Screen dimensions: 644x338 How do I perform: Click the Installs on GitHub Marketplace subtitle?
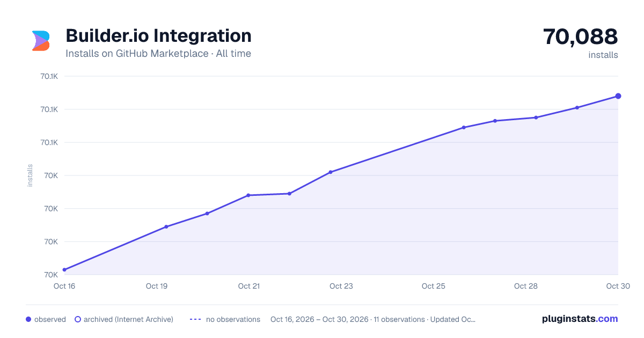coord(158,54)
